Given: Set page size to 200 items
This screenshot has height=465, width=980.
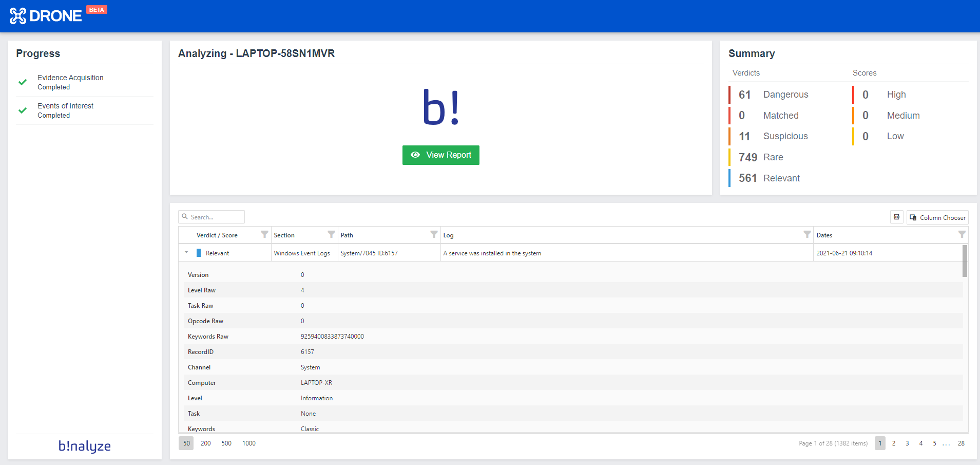Looking at the screenshot, I should (205, 443).
